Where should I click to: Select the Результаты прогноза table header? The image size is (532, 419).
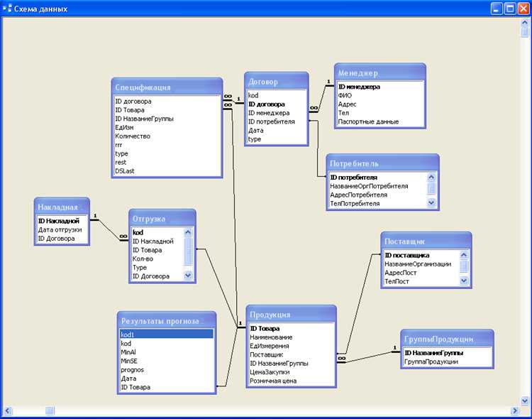(166, 321)
